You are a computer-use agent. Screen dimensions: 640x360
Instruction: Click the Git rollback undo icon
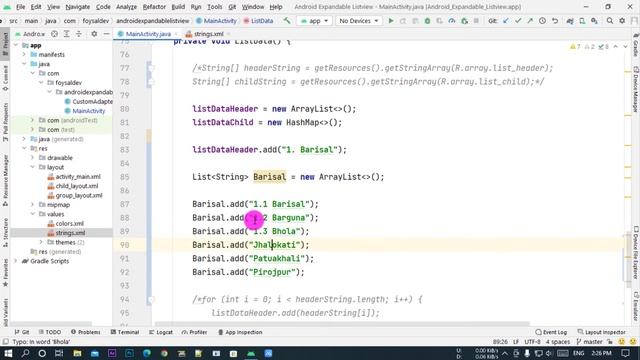coord(555,21)
